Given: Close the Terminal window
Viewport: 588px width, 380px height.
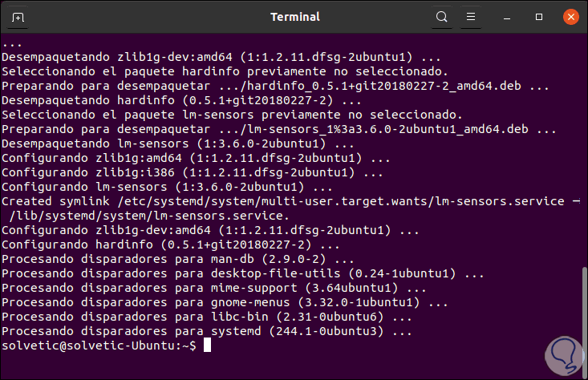Looking at the screenshot, I should pyautogui.click(x=569, y=17).
